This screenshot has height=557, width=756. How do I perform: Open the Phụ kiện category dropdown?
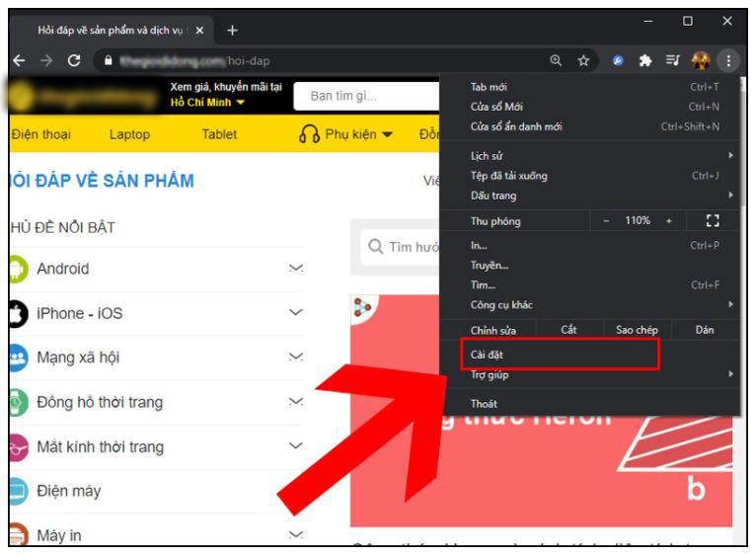pyautogui.click(x=346, y=134)
